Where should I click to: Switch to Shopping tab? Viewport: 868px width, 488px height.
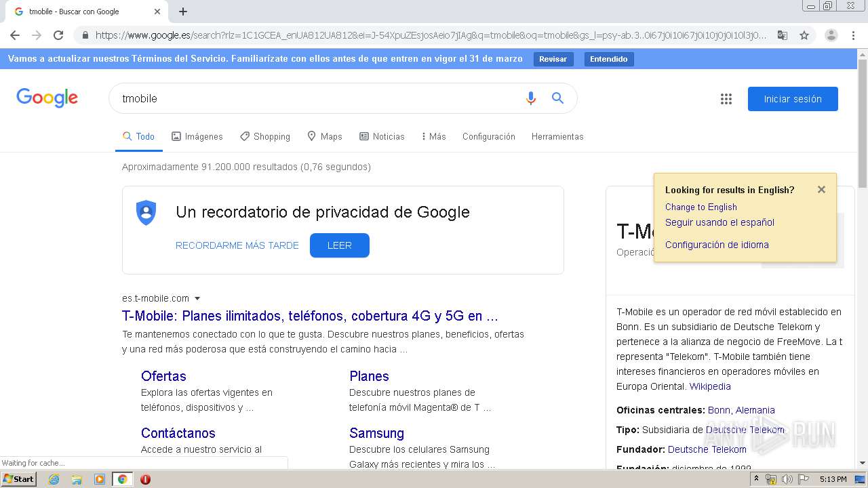click(265, 136)
